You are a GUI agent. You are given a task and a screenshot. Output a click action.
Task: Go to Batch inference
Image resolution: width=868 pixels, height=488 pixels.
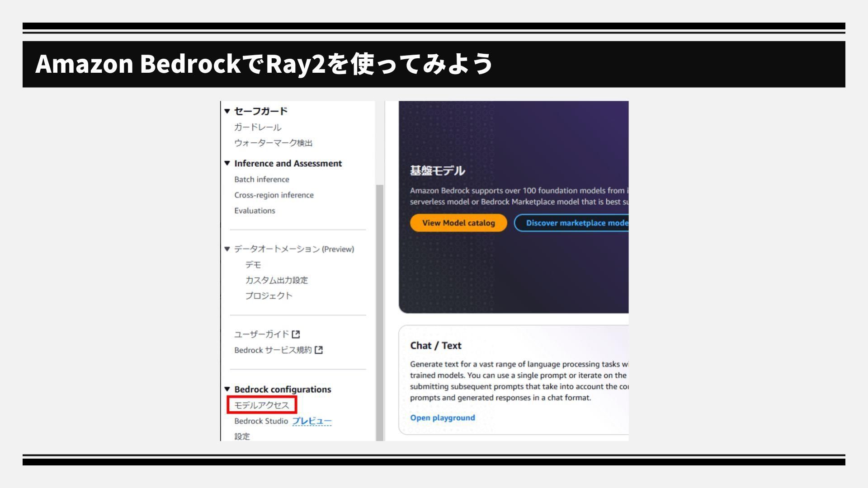coord(262,179)
